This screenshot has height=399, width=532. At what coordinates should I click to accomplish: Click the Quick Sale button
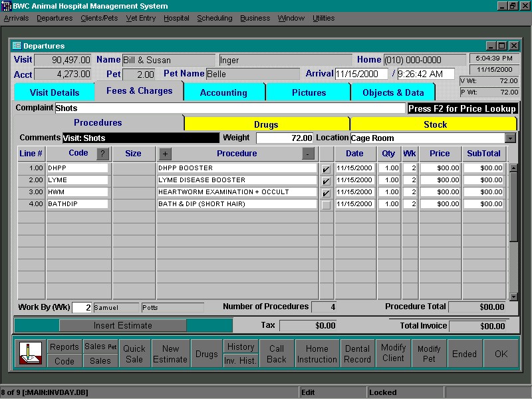tap(134, 354)
